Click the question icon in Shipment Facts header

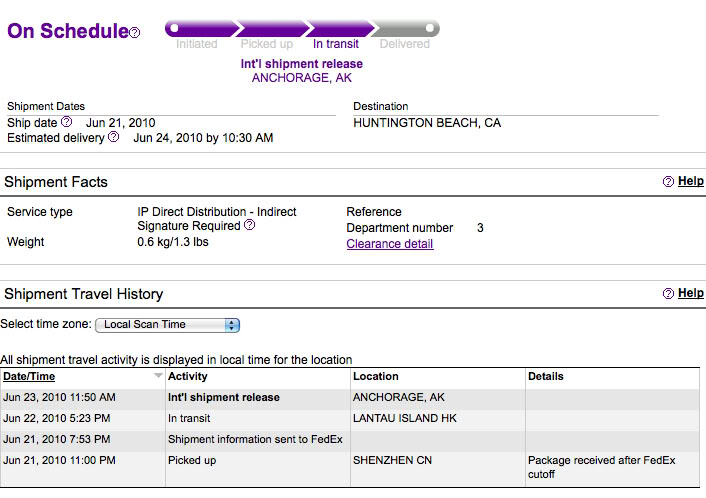(668, 182)
